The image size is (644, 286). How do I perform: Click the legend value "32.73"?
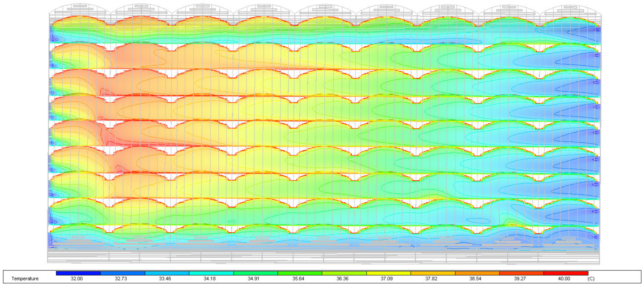tap(121, 279)
